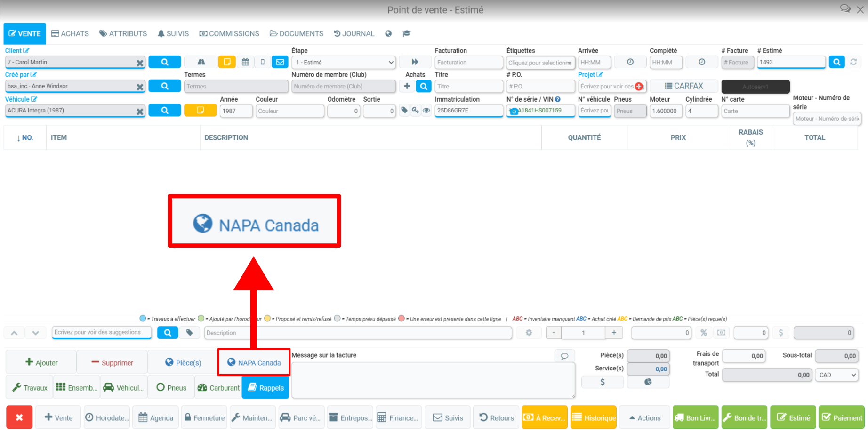Open the Rappels button
The image size is (868, 433).
(x=265, y=387)
